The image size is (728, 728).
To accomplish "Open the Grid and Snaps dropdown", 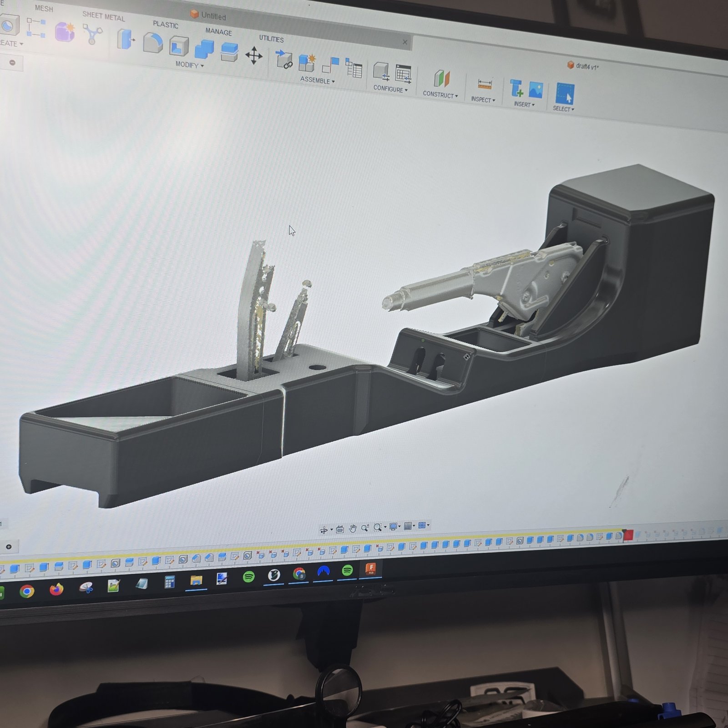I will (409, 526).
